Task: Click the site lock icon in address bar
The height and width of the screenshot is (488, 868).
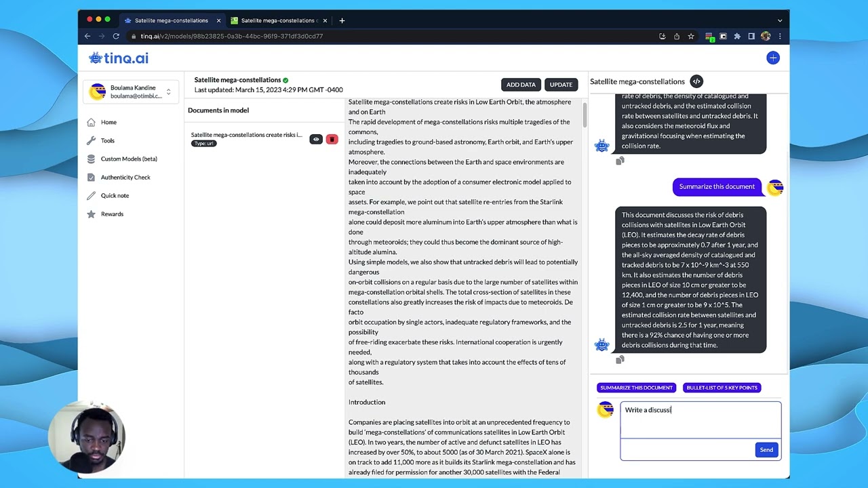Action: (134, 37)
